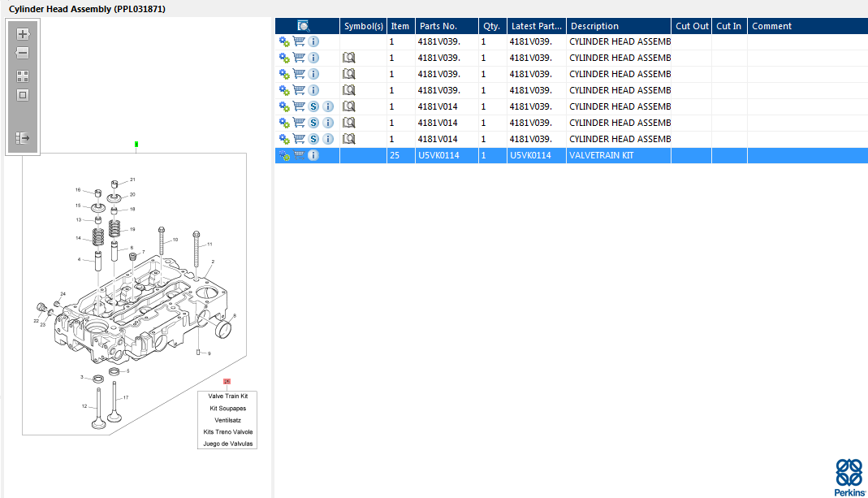Image resolution: width=868 pixels, height=498 pixels.
Task: Zoom in on the diagram with plus icon
Action: [x=23, y=34]
